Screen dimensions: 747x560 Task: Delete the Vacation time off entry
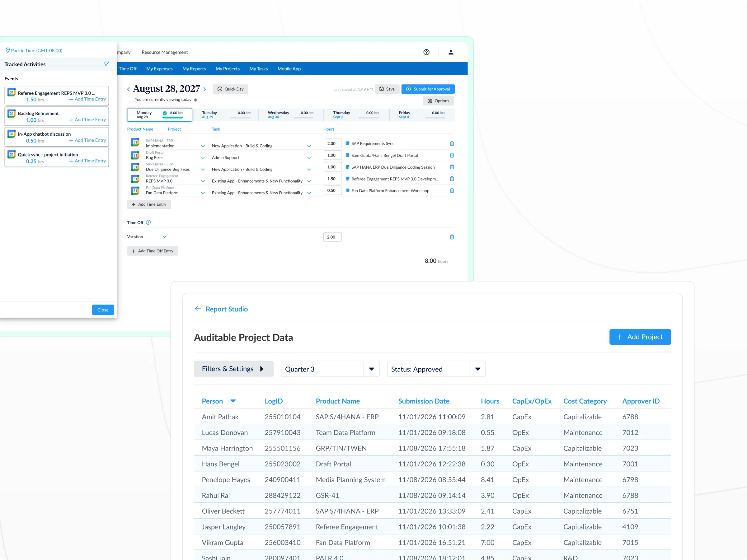tap(452, 237)
